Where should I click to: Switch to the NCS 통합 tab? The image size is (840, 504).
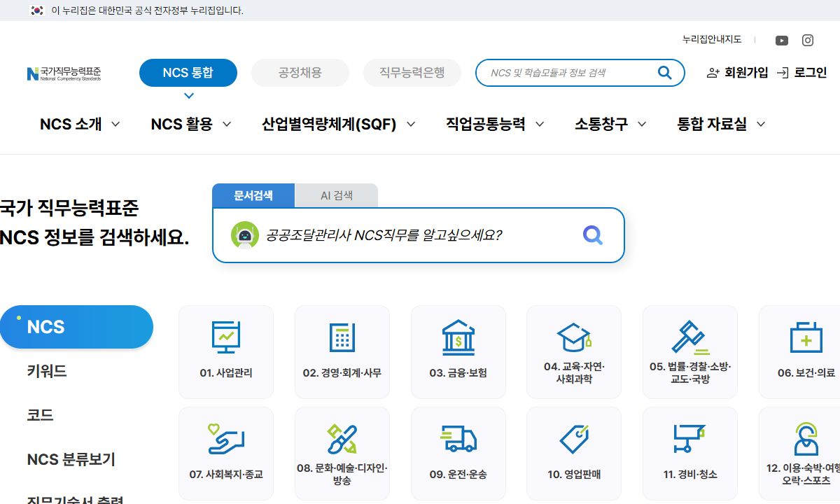pyautogui.click(x=188, y=73)
